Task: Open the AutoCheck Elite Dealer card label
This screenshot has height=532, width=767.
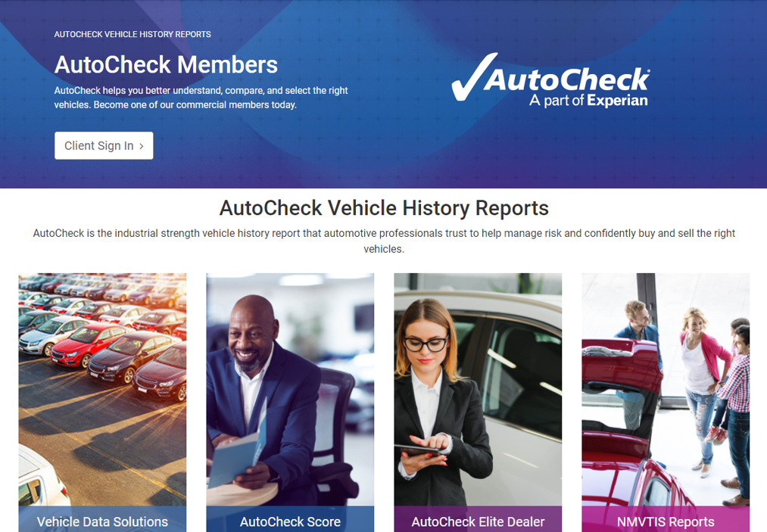Action: [x=478, y=521]
